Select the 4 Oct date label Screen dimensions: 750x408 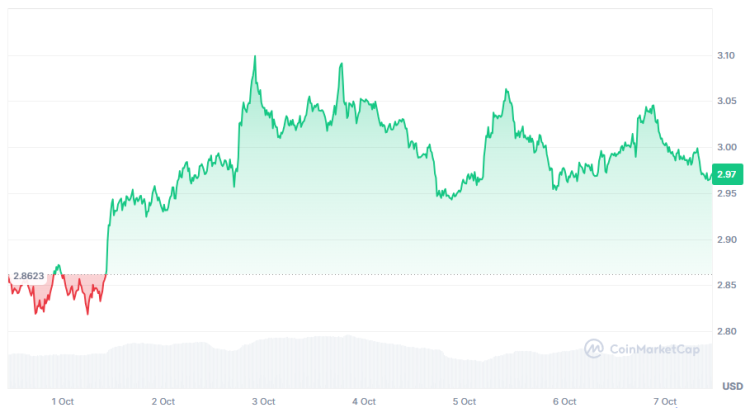[x=364, y=401]
